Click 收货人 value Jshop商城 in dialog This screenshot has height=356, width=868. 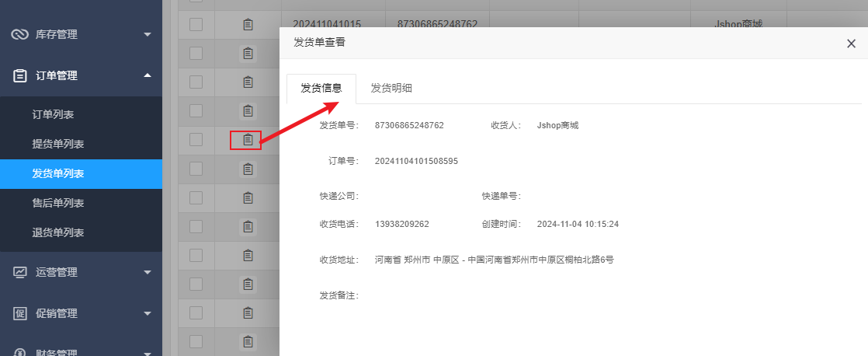tap(557, 125)
